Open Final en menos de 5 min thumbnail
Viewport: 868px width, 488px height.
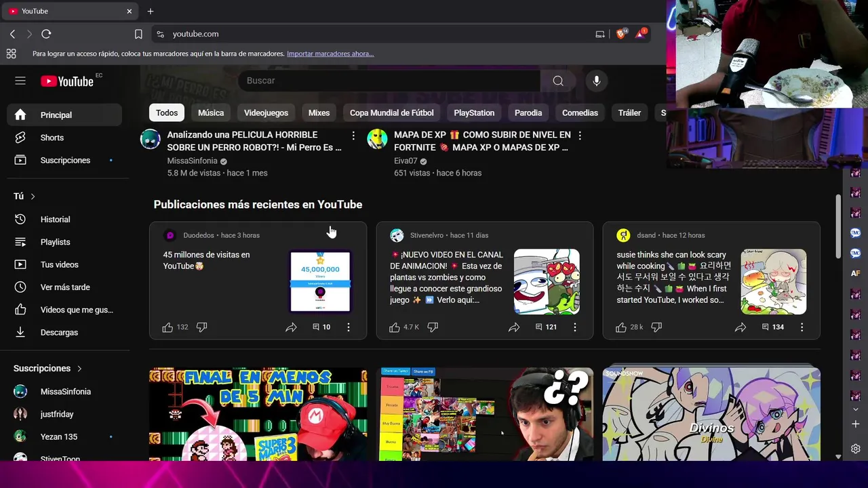[258, 414]
